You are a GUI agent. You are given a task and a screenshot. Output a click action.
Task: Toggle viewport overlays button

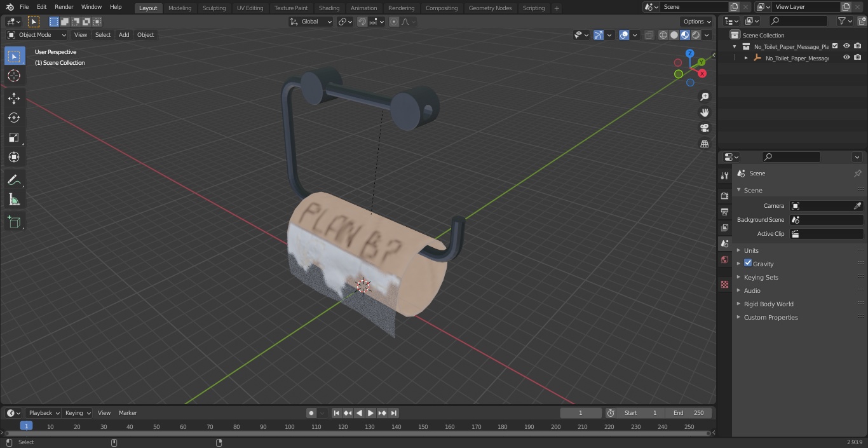(x=624, y=35)
